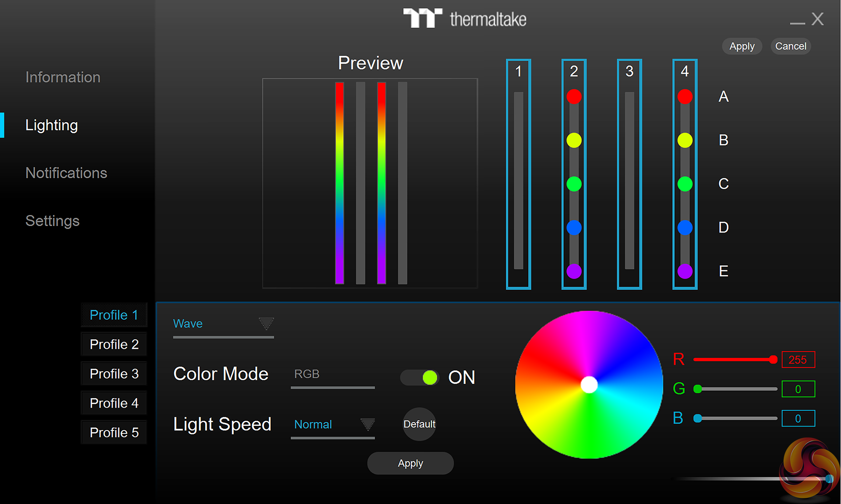
Task: Click the purple LED dot in strip 2
Action: tap(574, 271)
